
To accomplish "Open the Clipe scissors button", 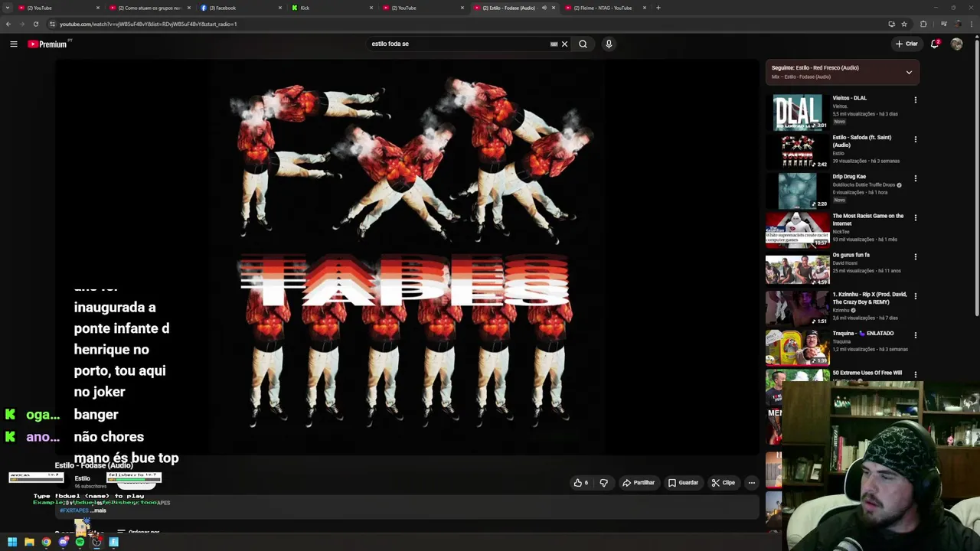I will 723,483.
